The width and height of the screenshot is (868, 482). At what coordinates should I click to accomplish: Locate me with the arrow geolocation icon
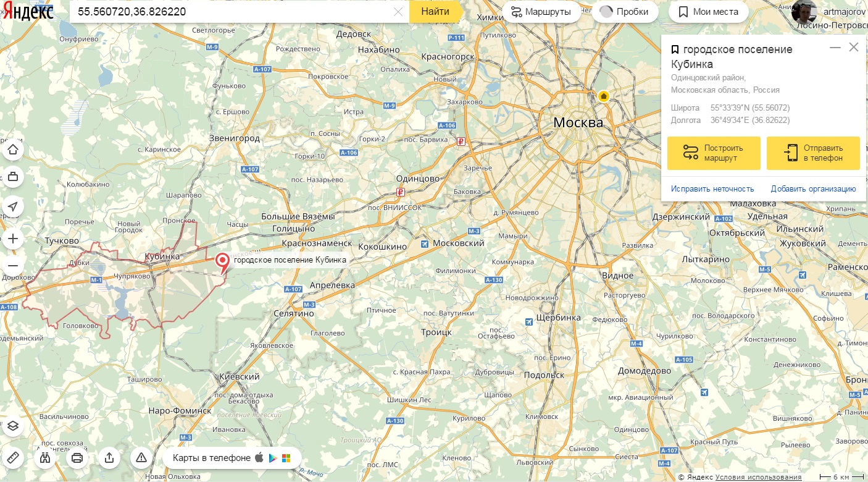[13, 206]
